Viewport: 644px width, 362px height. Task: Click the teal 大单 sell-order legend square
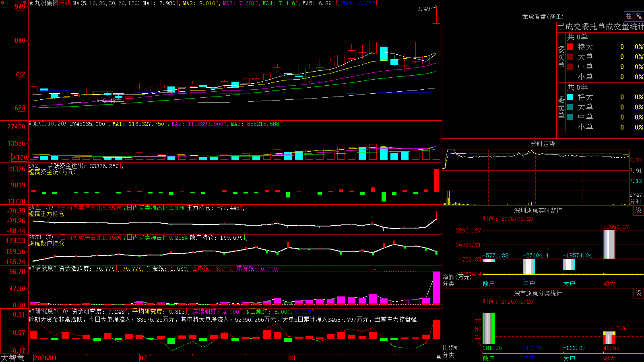[570, 107]
